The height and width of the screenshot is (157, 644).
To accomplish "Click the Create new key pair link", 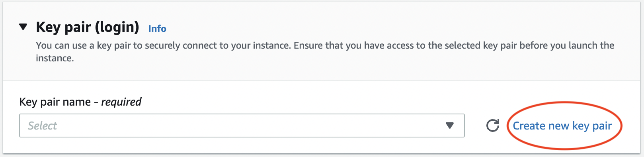I will 562,126.
